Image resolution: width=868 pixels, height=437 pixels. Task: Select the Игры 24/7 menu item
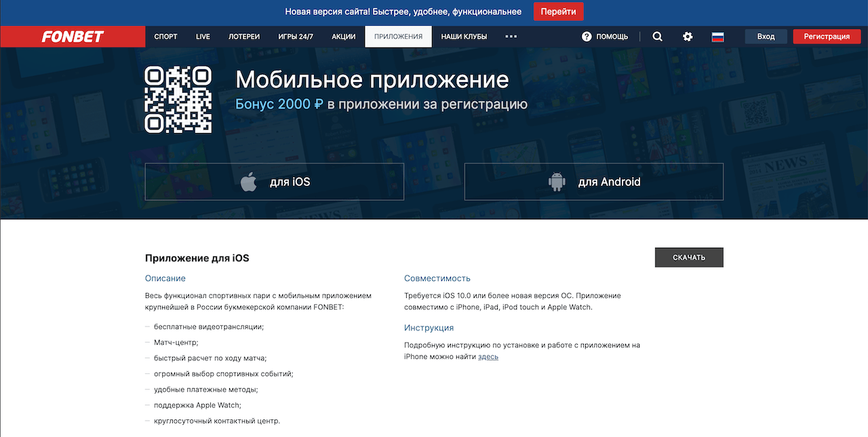(x=296, y=37)
